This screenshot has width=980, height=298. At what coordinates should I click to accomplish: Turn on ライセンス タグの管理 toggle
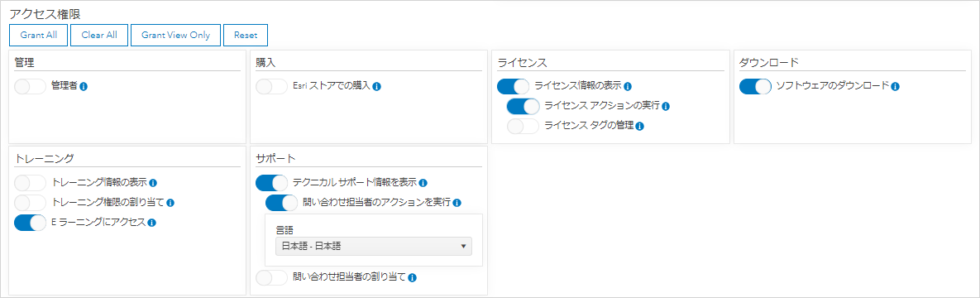pyautogui.click(x=523, y=127)
